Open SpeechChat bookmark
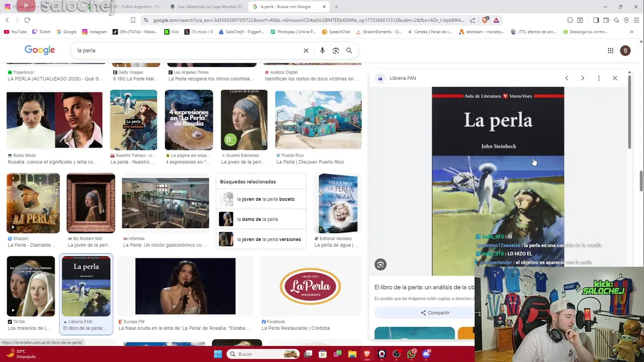This screenshot has width=644, height=362. point(336,32)
